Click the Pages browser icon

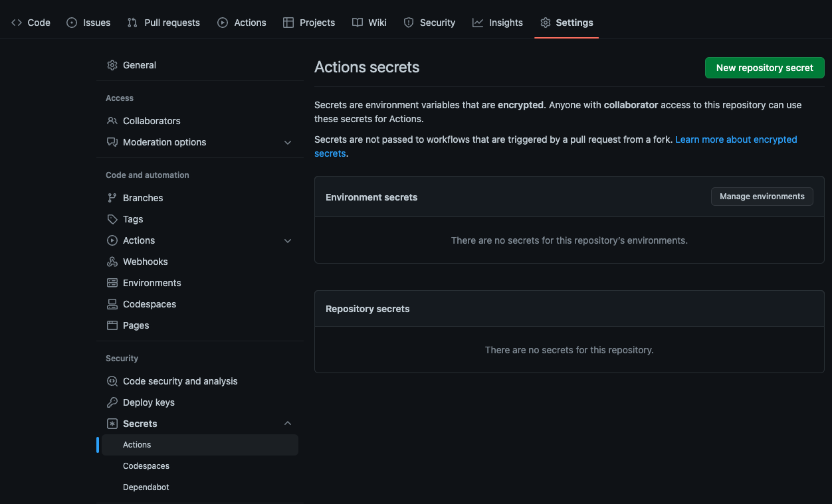112,325
